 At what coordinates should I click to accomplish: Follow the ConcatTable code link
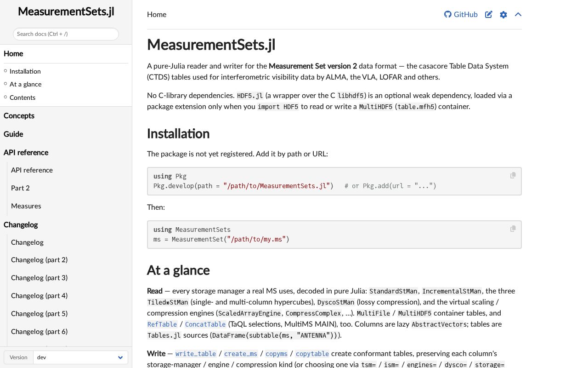pos(205,324)
